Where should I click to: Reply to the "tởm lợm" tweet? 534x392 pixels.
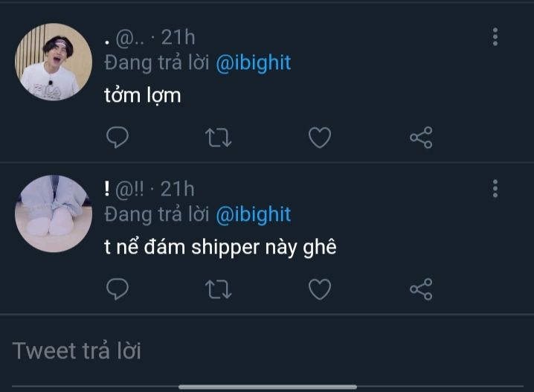(118, 138)
